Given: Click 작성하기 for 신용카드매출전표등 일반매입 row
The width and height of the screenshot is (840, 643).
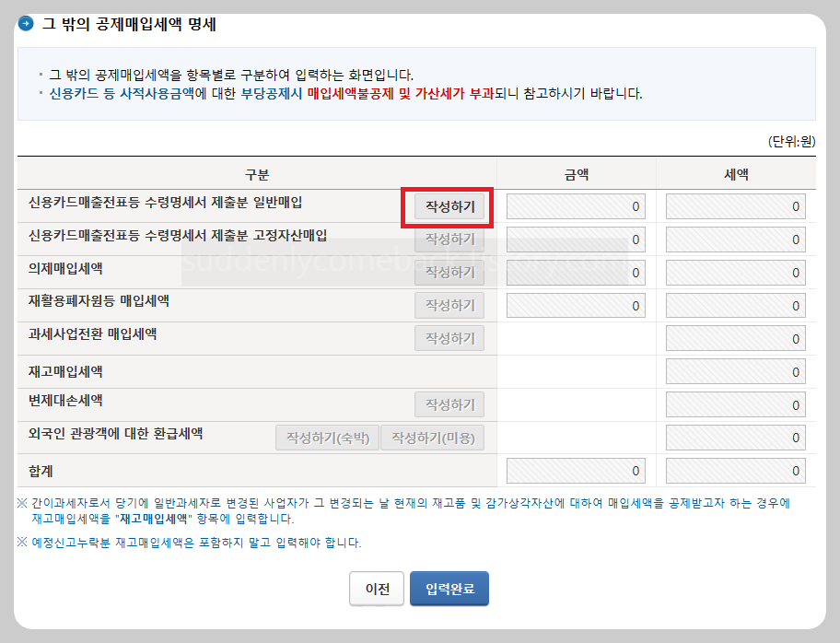Looking at the screenshot, I should click(x=449, y=205).
